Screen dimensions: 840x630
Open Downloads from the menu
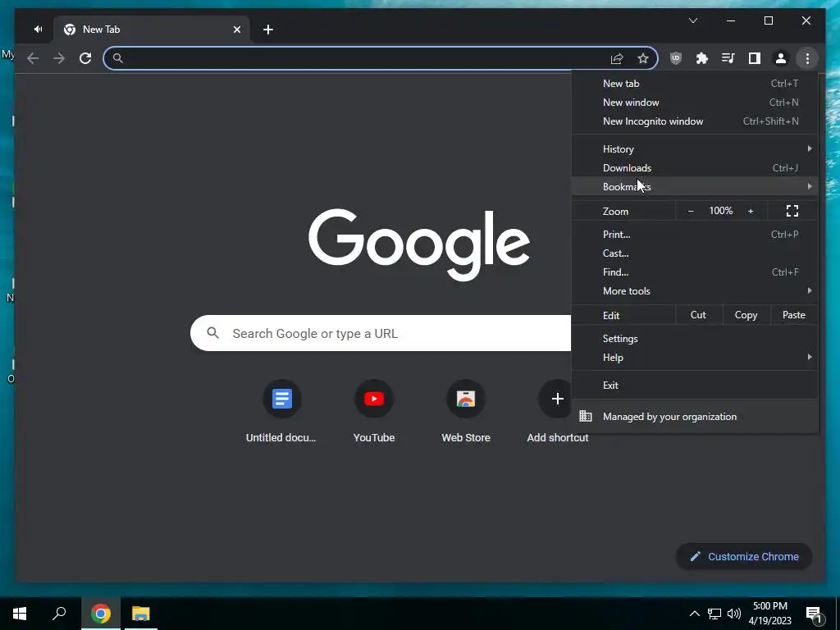point(695,167)
